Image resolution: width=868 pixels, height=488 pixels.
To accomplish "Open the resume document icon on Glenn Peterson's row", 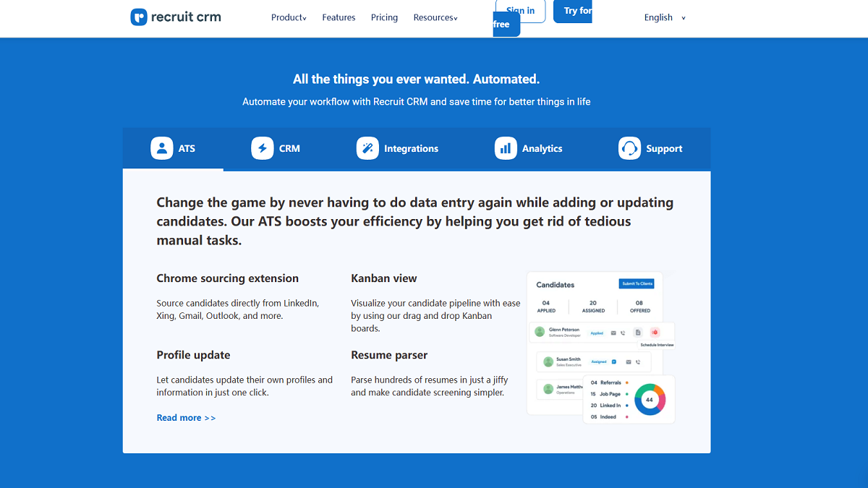I will [x=637, y=333].
